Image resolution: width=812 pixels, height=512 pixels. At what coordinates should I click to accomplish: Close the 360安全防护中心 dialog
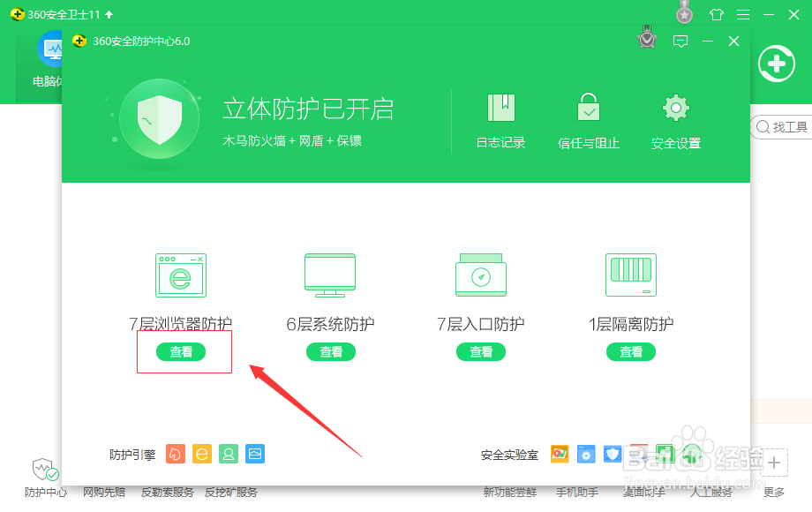[733, 41]
